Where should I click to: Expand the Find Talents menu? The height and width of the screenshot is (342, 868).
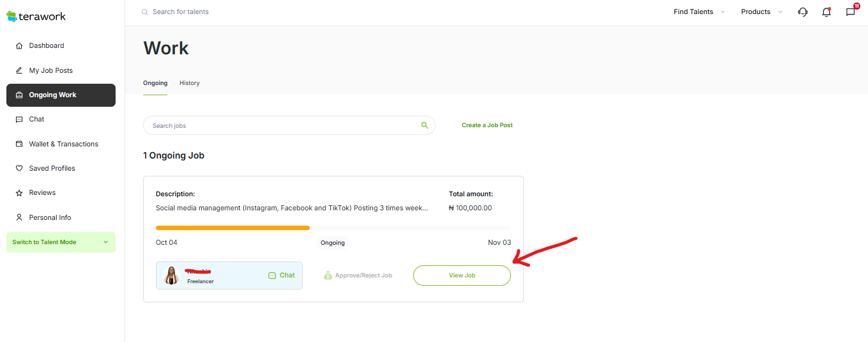pos(699,12)
